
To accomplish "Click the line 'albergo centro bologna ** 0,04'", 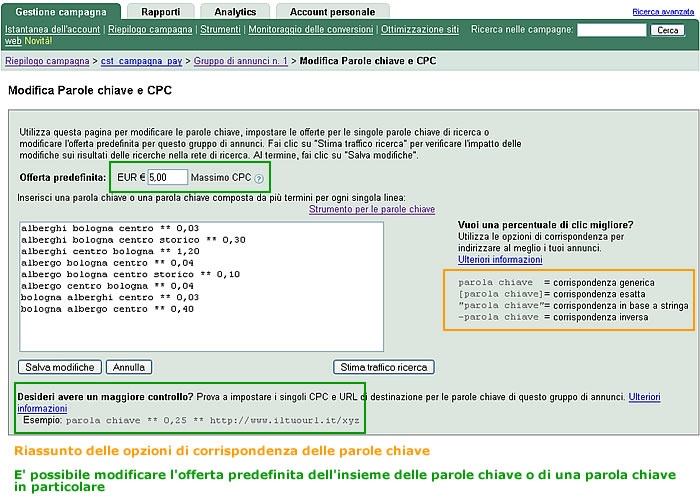I will (107, 286).
